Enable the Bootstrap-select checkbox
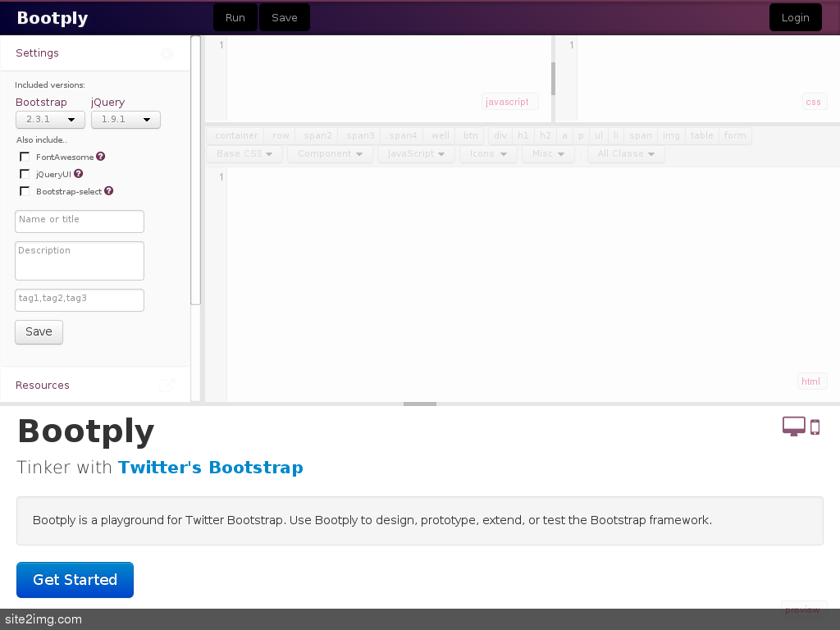The image size is (840, 630). tap(25, 190)
